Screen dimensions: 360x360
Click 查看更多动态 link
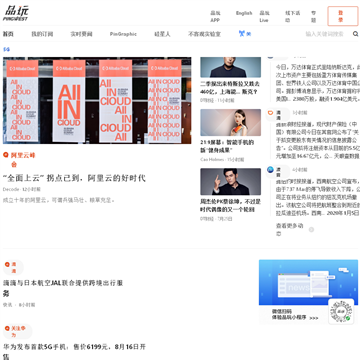[289, 230]
